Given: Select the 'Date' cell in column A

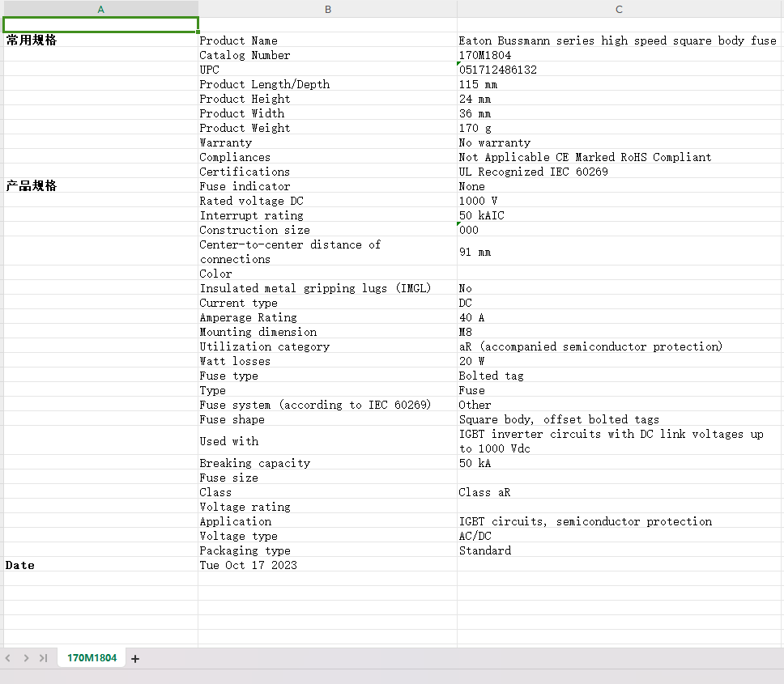Looking at the screenshot, I should point(101,565).
